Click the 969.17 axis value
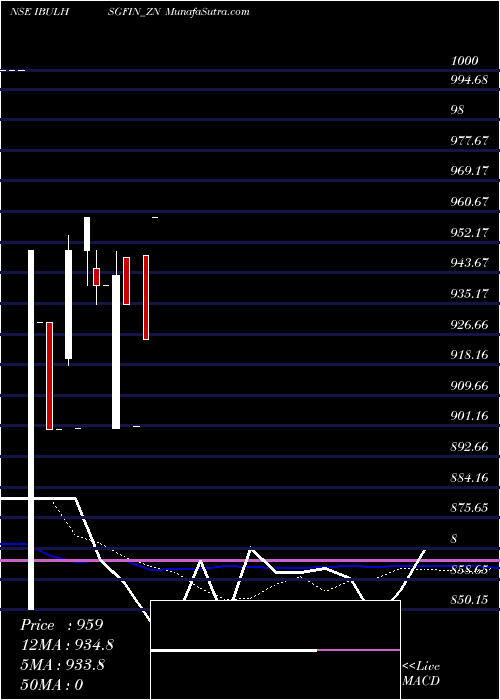Image resolution: width=500 pixels, height=700 pixels. [x=469, y=171]
